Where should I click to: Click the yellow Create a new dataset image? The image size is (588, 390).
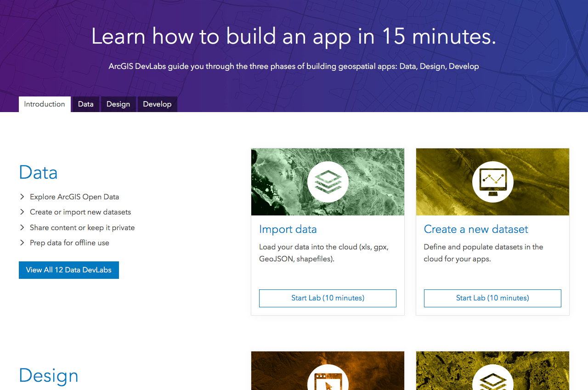tap(492, 182)
